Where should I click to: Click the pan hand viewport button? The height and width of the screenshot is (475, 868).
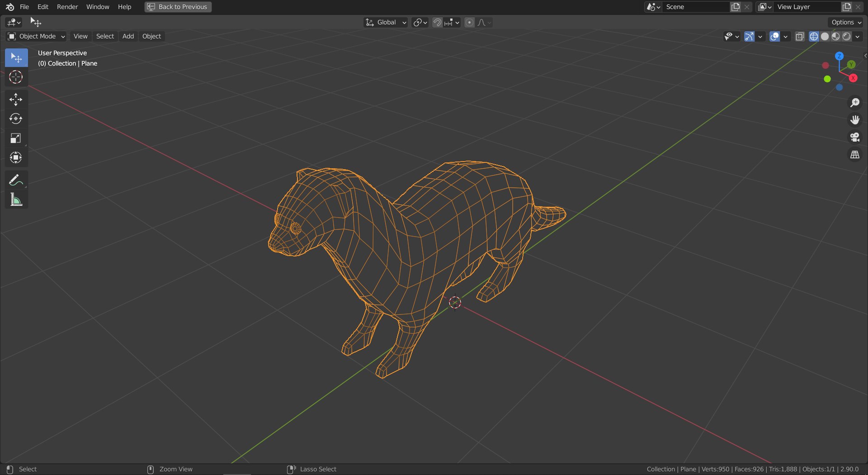click(855, 120)
